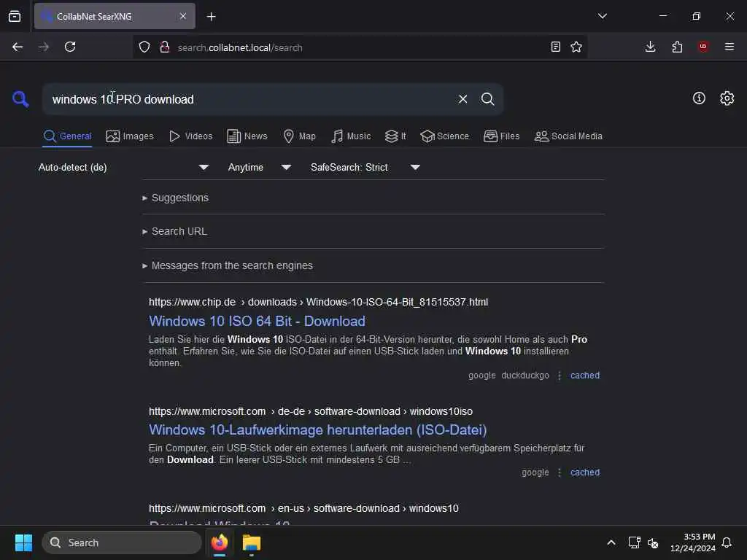Show hidden system tray icons

611,542
